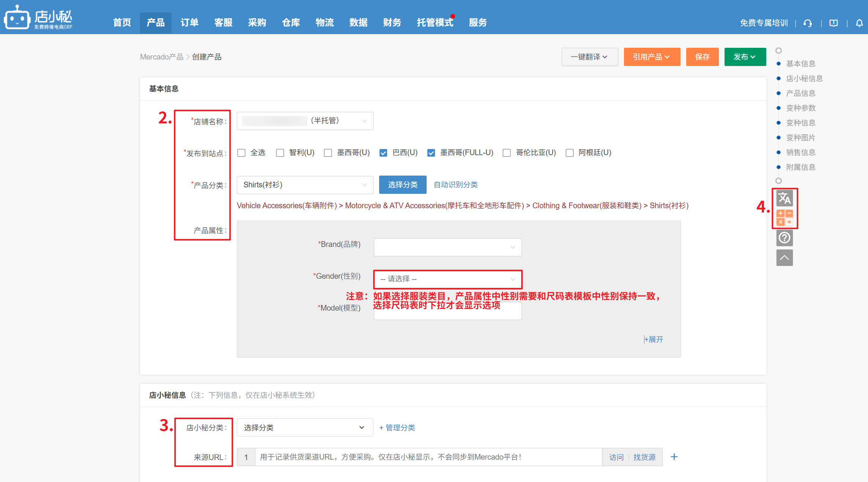Expand the Brand(品牌) dropdown
The width and height of the screenshot is (868, 482).
coord(447,247)
